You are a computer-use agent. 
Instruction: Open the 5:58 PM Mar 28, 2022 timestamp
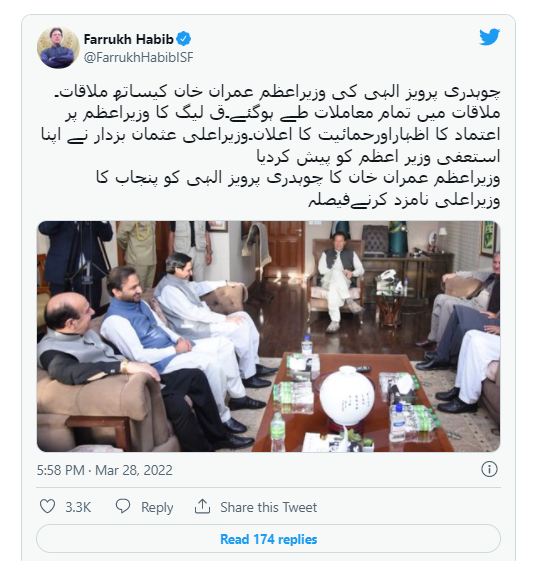(105, 470)
